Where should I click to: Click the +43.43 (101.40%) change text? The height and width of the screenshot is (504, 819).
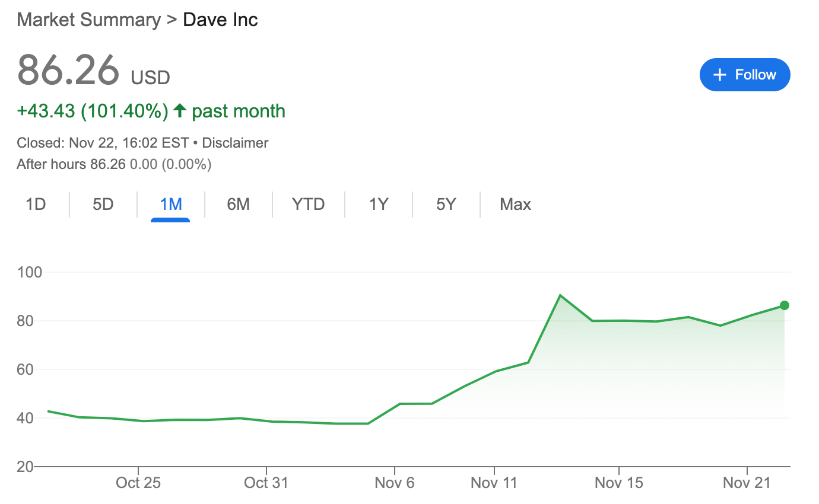93,111
